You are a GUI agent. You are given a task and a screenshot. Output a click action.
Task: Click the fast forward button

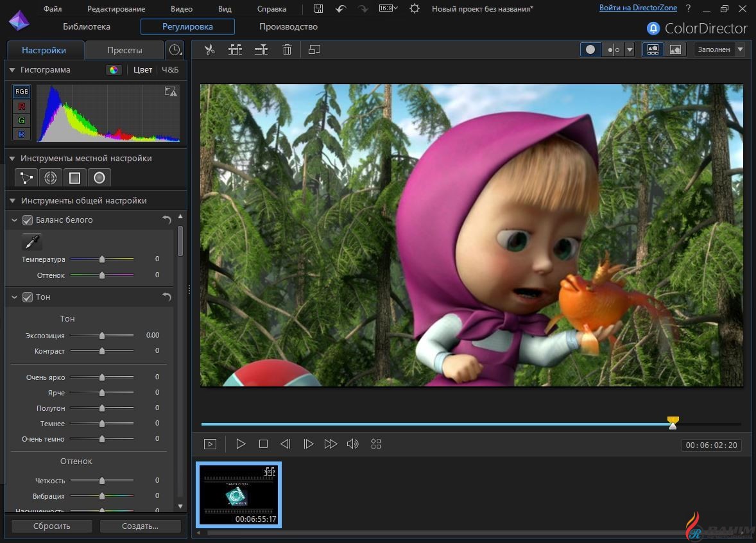(331, 444)
